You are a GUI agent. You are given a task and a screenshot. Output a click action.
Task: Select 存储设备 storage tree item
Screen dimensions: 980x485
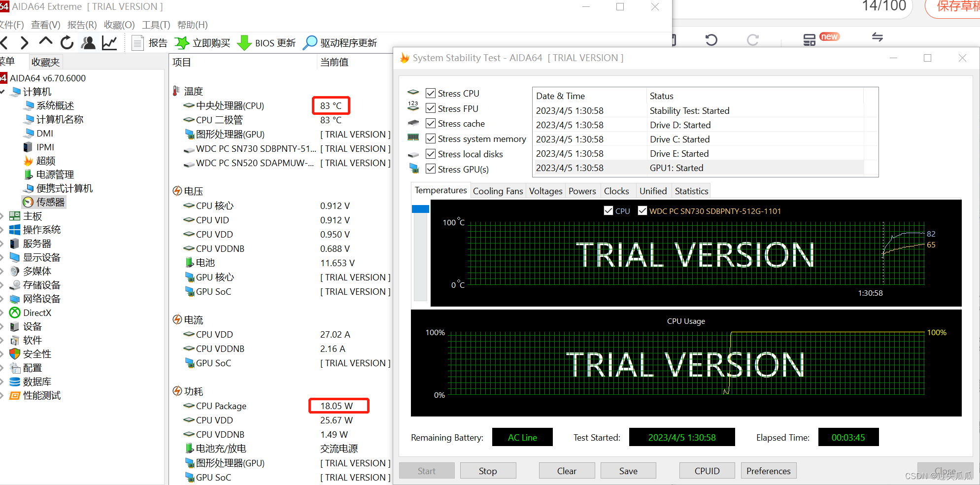(x=35, y=285)
